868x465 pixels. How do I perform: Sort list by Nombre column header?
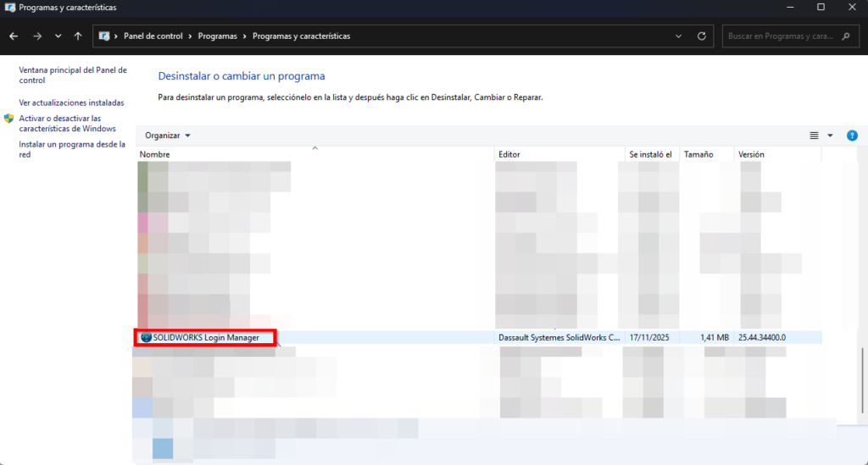[x=155, y=155]
